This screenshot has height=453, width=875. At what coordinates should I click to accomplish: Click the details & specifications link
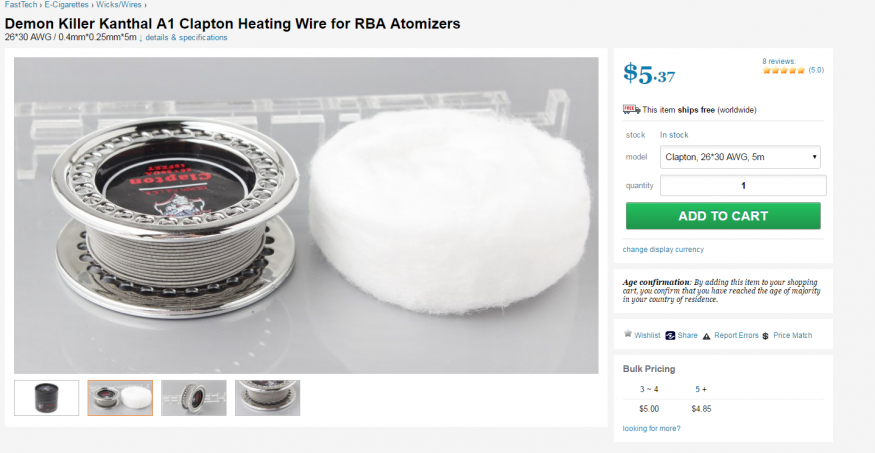click(x=186, y=37)
